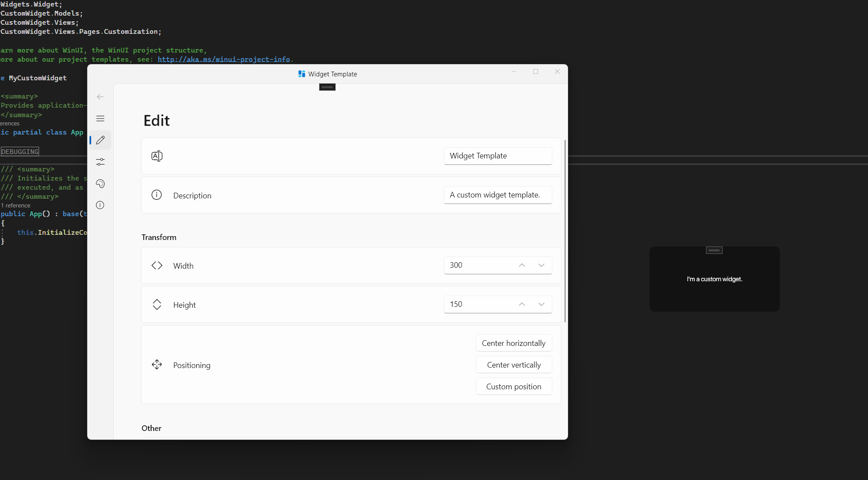This screenshot has height=480, width=868.
Task: Select the Edit pencil sidebar icon
Action: click(100, 140)
